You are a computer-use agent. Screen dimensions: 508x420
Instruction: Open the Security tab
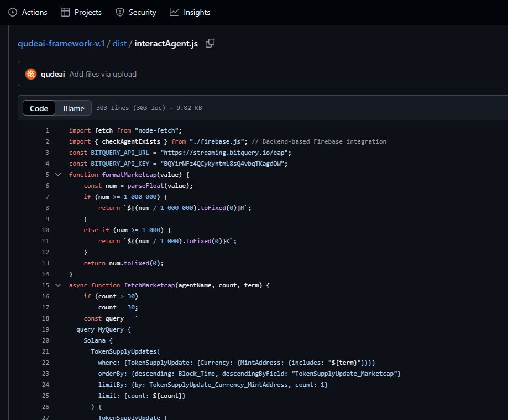136,12
